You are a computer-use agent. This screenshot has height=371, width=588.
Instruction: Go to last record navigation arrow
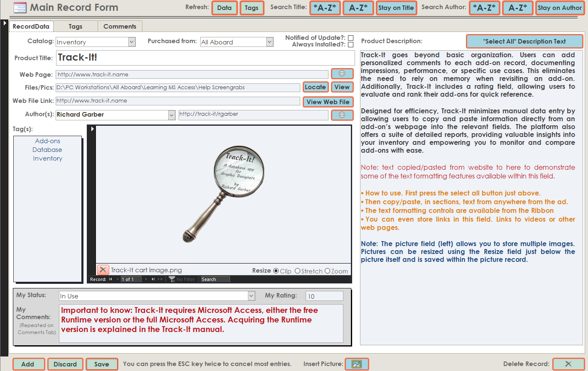click(153, 279)
